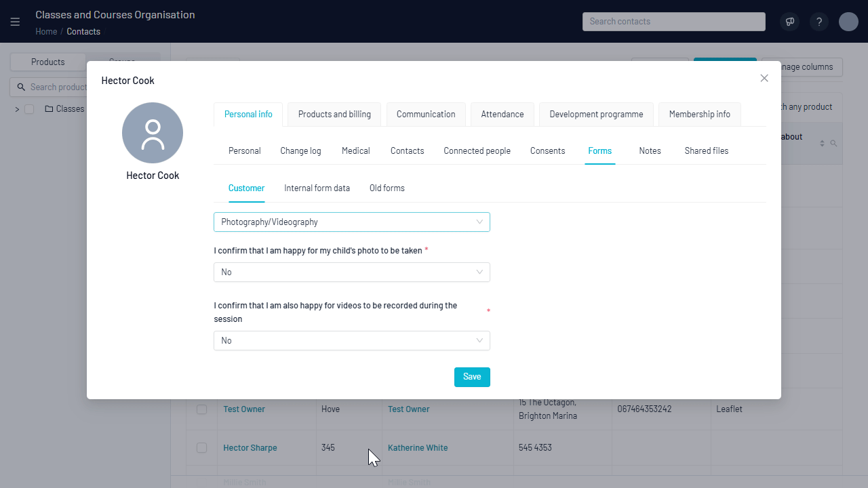
Task: Select the Hector Sharpe row checkbox
Action: (x=201, y=448)
